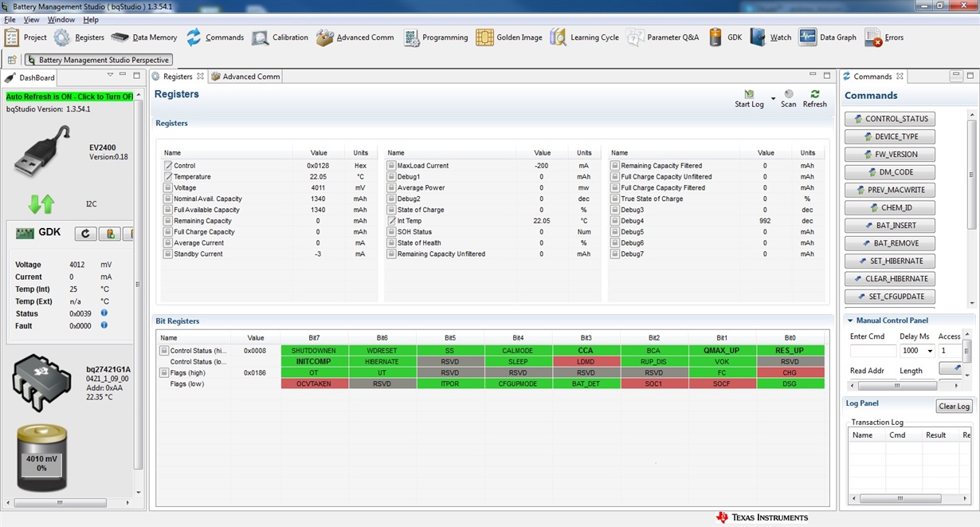Open the View menu
Viewport: 980px width, 527px height.
32,19
